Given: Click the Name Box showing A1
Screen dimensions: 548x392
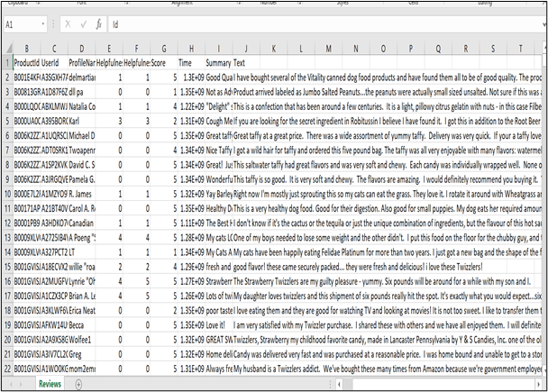Looking at the screenshot, I should 25,24.
